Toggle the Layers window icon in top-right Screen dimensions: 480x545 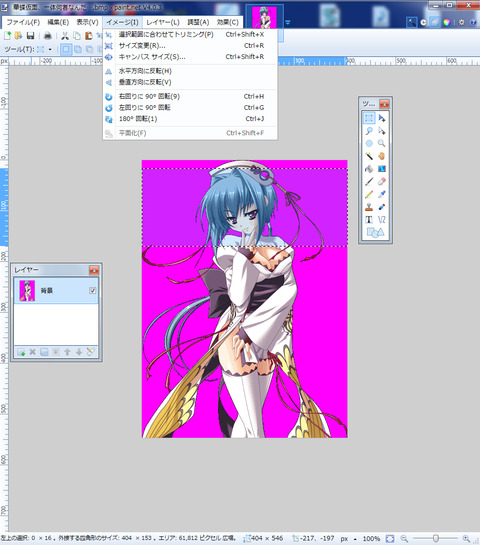(x=435, y=22)
